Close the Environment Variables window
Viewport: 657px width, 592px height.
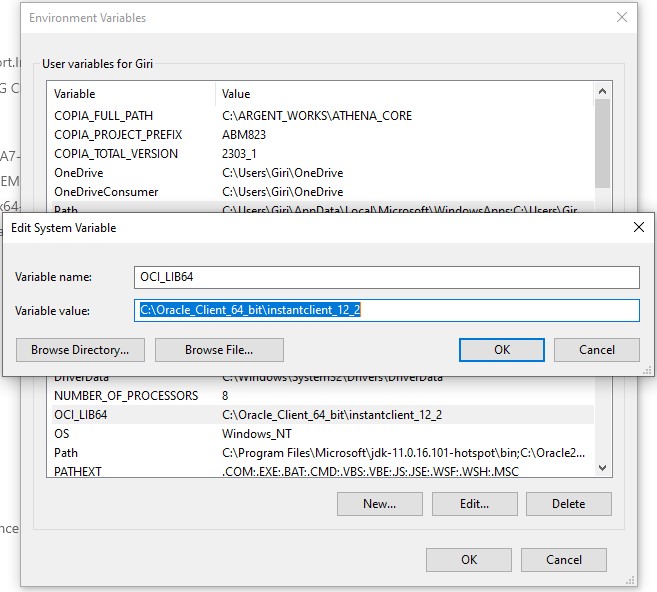[x=622, y=18]
